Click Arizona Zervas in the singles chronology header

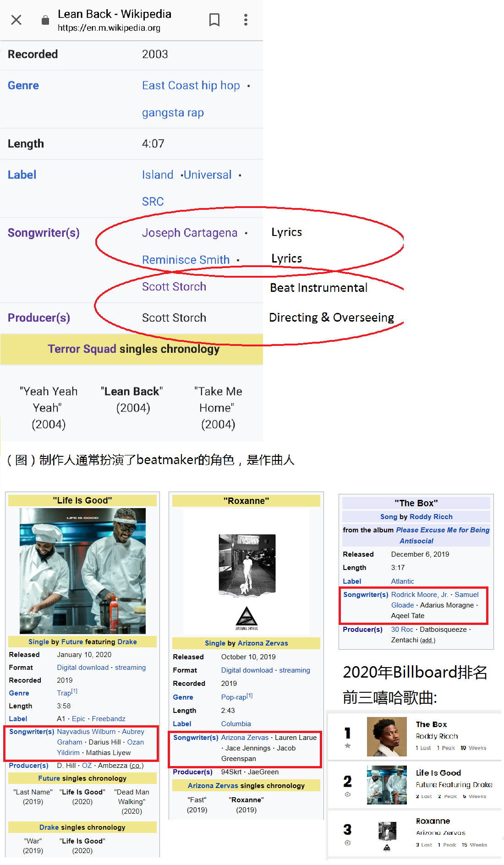tap(213, 786)
